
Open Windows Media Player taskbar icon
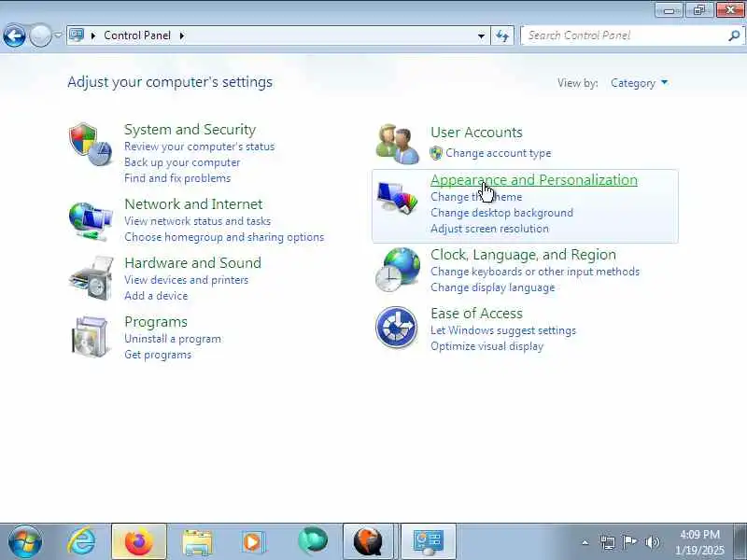(253, 542)
